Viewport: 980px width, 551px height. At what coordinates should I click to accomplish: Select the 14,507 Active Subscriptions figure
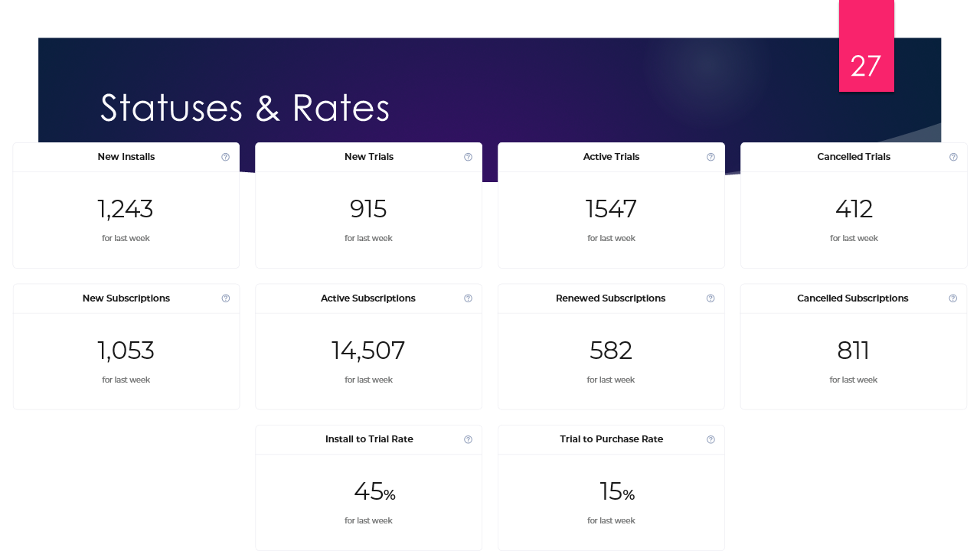coord(368,350)
